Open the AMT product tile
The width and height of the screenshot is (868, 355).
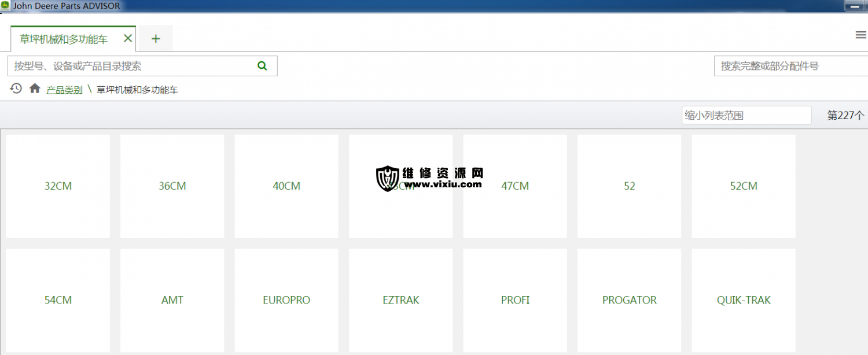coord(172,300)
